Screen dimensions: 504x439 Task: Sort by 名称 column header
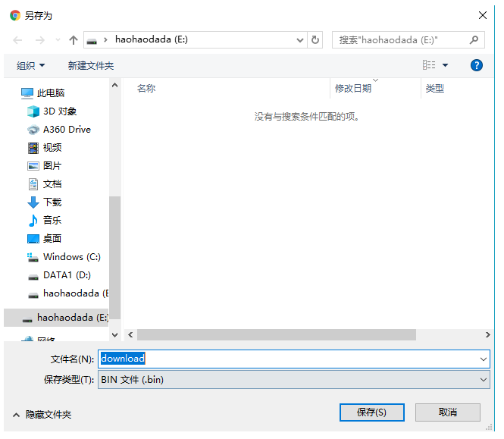(146, 88)
